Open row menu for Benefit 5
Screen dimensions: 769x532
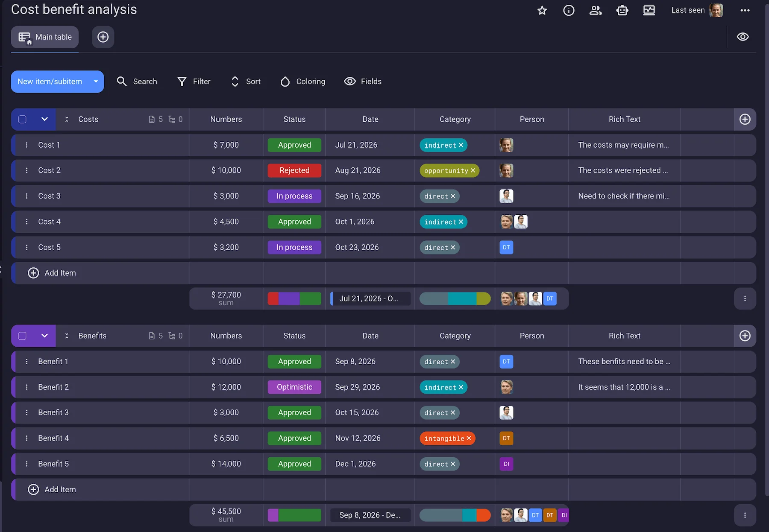click(x=27, y=464)
